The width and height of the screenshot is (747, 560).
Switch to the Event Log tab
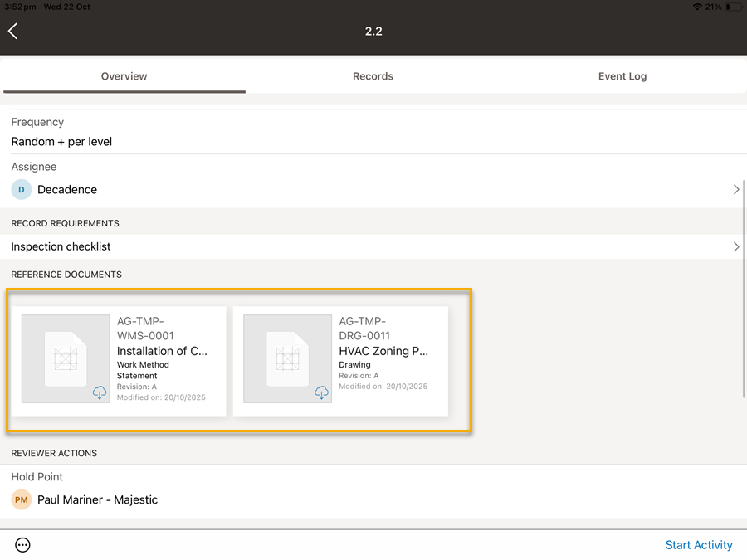[622, 76]
